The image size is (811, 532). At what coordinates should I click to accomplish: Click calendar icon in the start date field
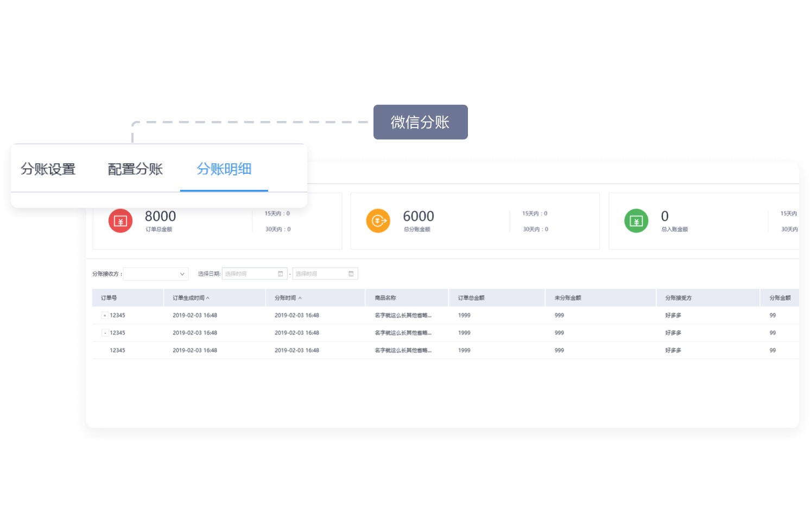[x=281, y=274]
